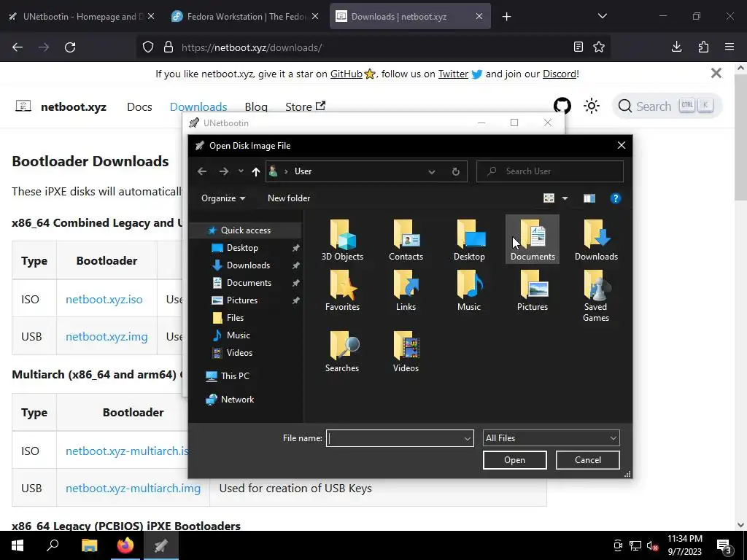Go back in the file dialog

coord(202,171)
